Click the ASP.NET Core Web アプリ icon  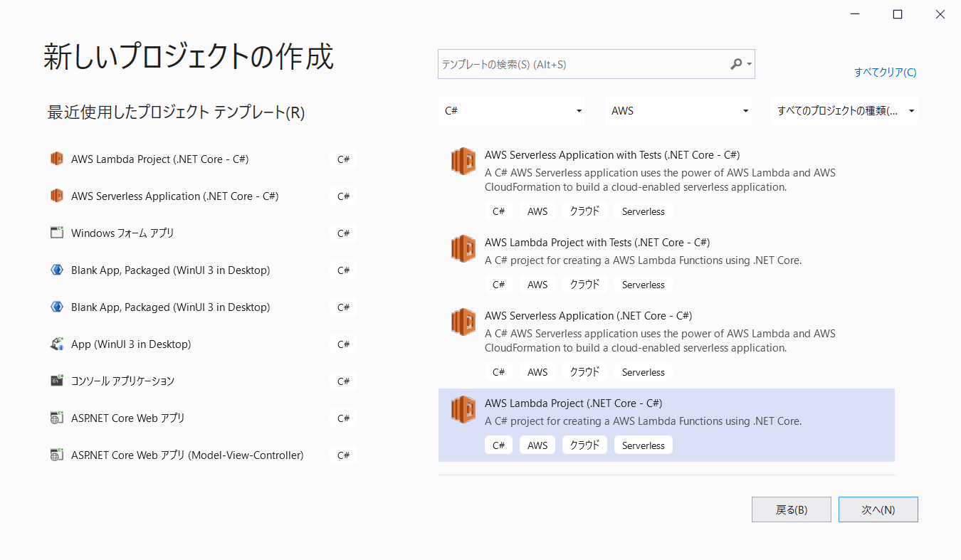tap(57, 418)
